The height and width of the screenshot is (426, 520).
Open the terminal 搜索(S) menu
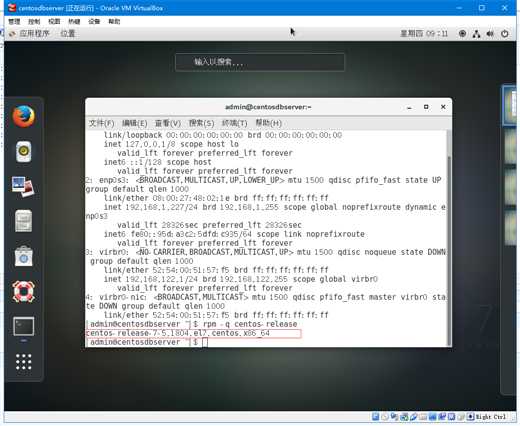201,123
